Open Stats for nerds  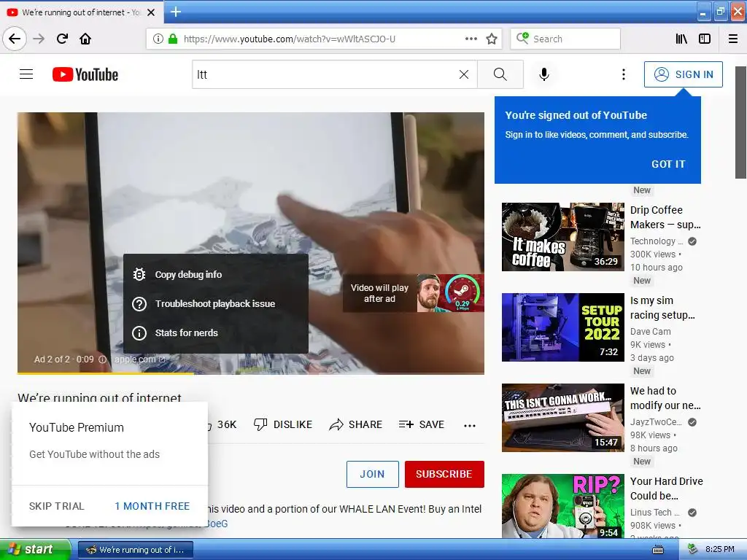(x=216, y=332)
